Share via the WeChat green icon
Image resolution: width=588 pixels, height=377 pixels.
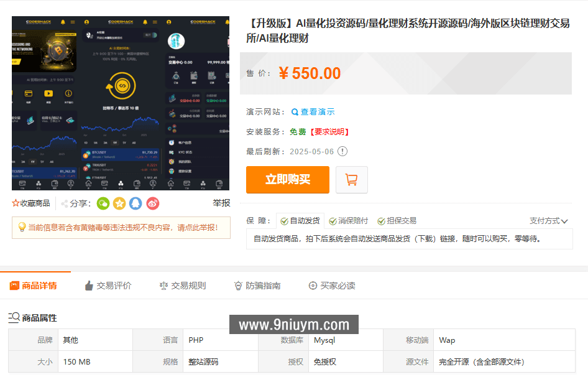point(103,203)
